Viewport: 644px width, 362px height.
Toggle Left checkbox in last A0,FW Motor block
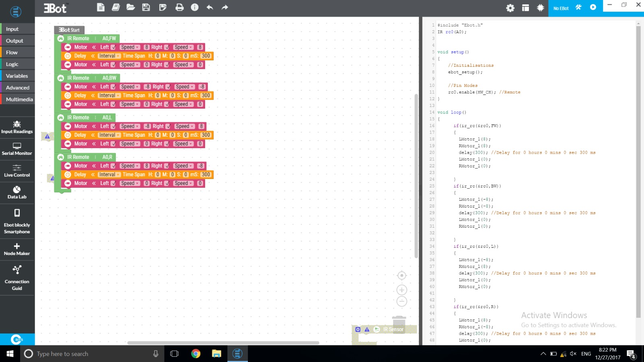point(113,65)
